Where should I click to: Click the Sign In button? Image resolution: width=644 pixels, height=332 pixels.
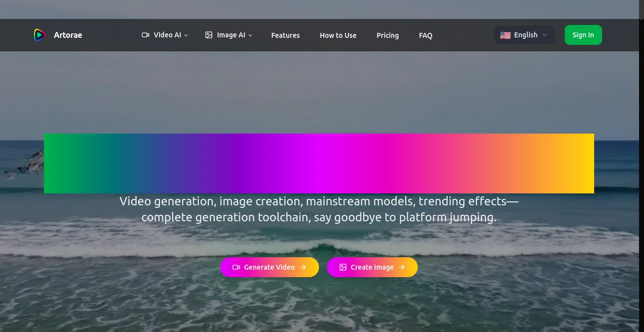click(x=583, y=35)
